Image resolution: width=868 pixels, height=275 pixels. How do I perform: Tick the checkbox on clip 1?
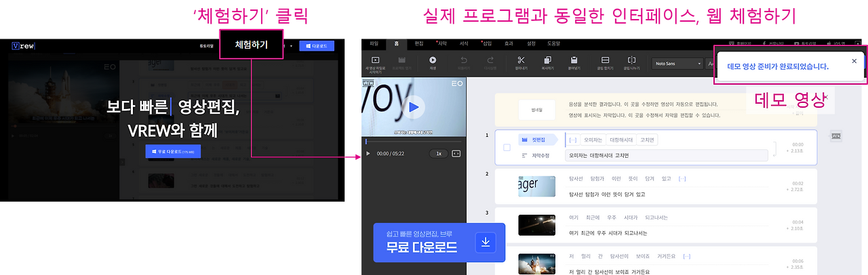click(507, 147)
